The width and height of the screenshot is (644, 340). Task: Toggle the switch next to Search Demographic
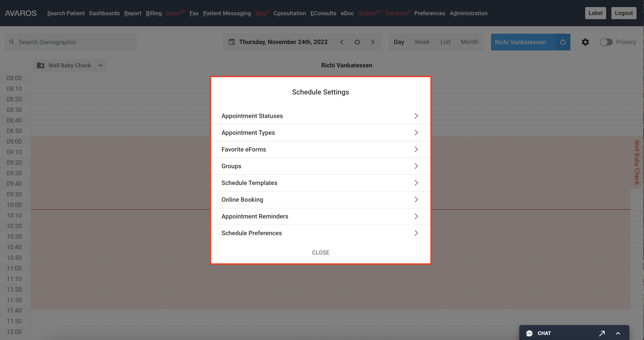click(x=145, y=42)
